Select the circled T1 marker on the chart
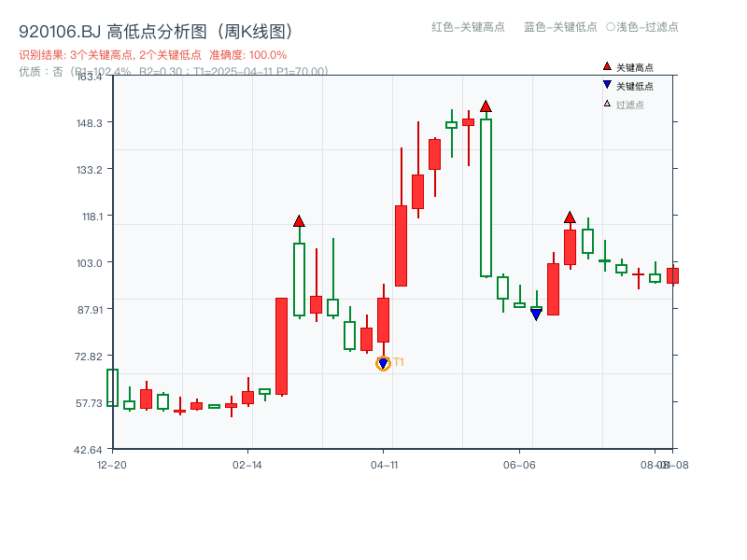This screenshot has width=747, height=560. (x=384, y=361)
